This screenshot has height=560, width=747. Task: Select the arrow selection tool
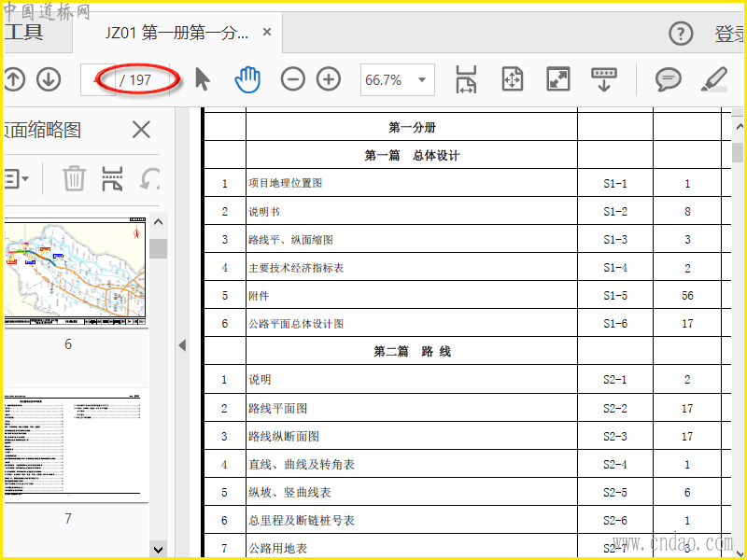click(x=203, y=79)
